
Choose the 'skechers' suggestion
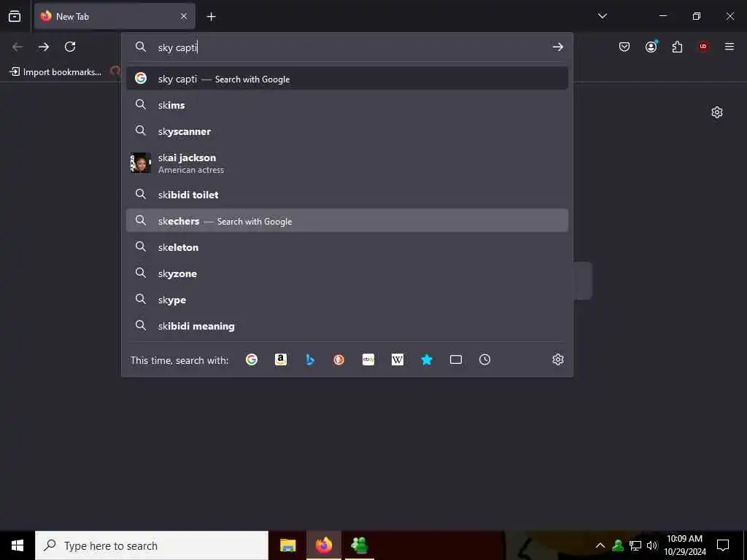click(347, 220)
